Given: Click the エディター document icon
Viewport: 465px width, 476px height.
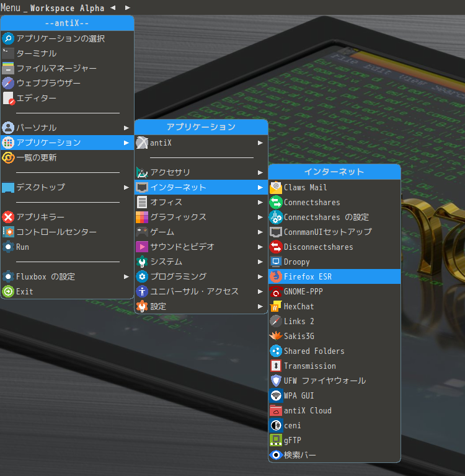Looking at the screenshot, I should 8,98.
